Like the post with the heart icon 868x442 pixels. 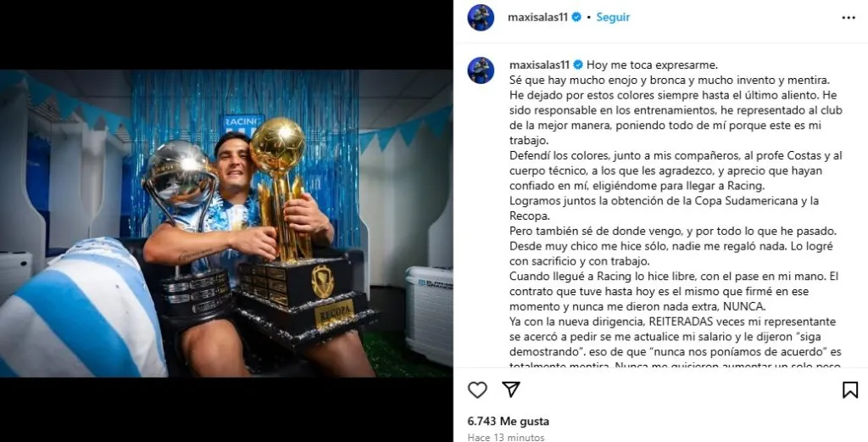[x=477, y=390]
